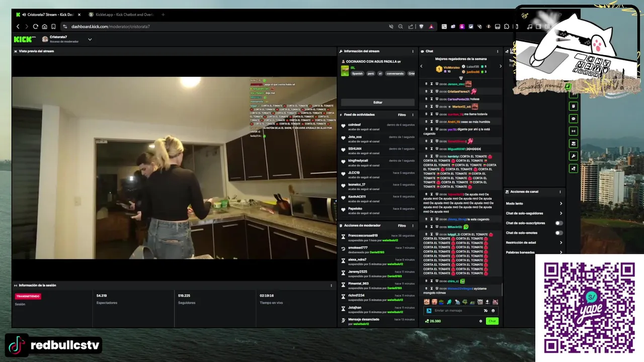
Task: Show next top gifters in the carousel
Action: tap(500, 66)
